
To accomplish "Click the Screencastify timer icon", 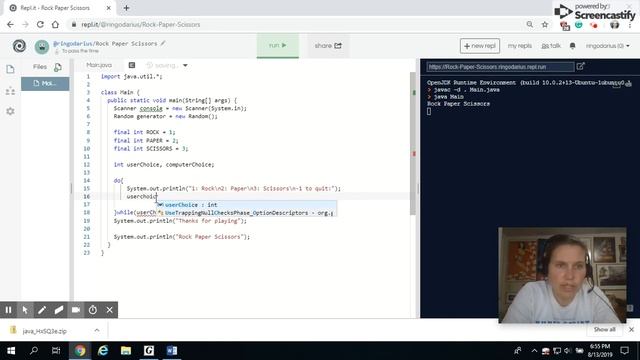I will [93, 310].
